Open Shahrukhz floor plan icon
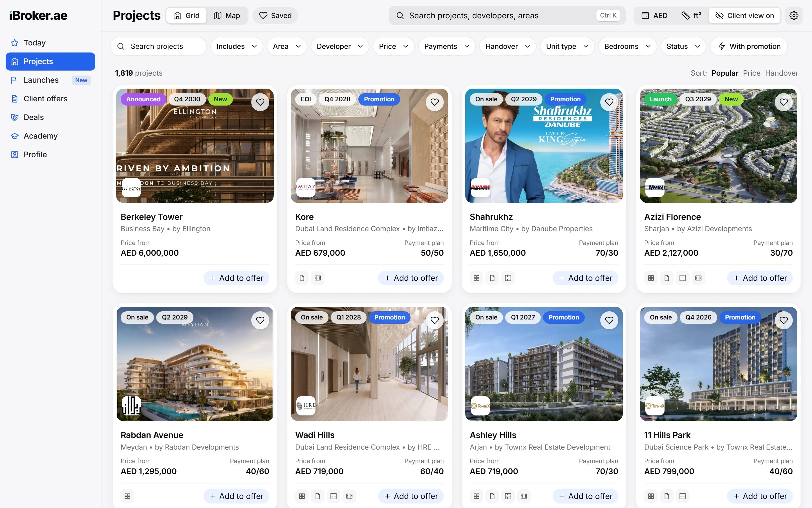This screenshot has width=812, height=508. point(508,278)
